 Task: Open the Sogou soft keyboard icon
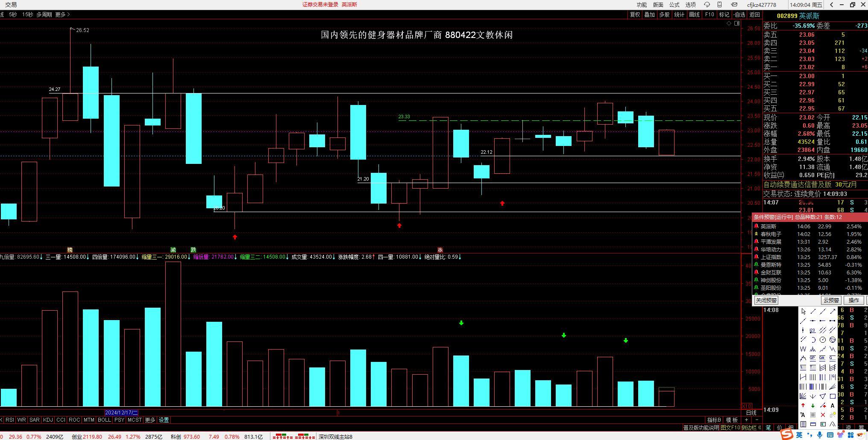(830, 434)
